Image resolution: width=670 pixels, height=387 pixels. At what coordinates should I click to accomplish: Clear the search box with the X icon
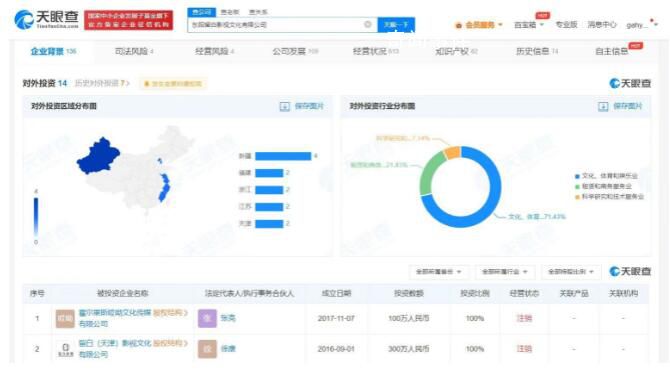(x=367, y=24)
